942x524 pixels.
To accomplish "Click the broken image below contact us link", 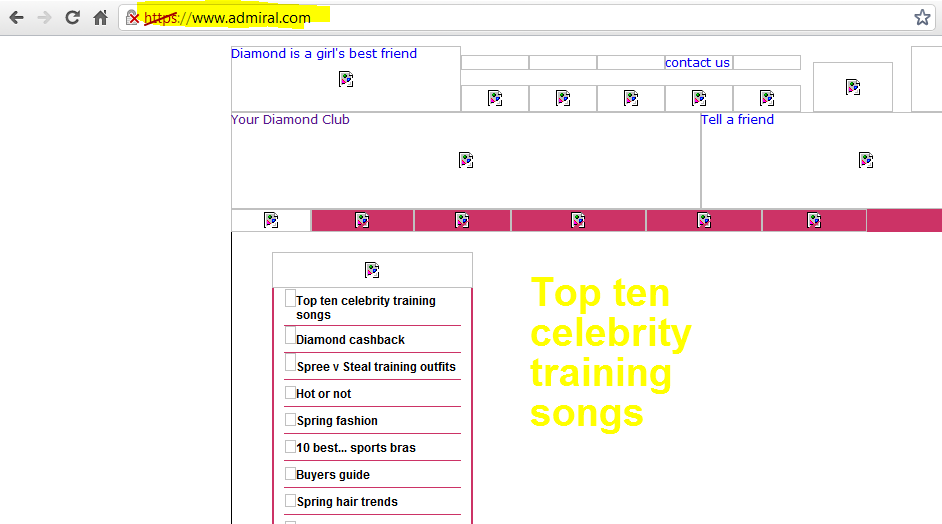I will point(698,98).
